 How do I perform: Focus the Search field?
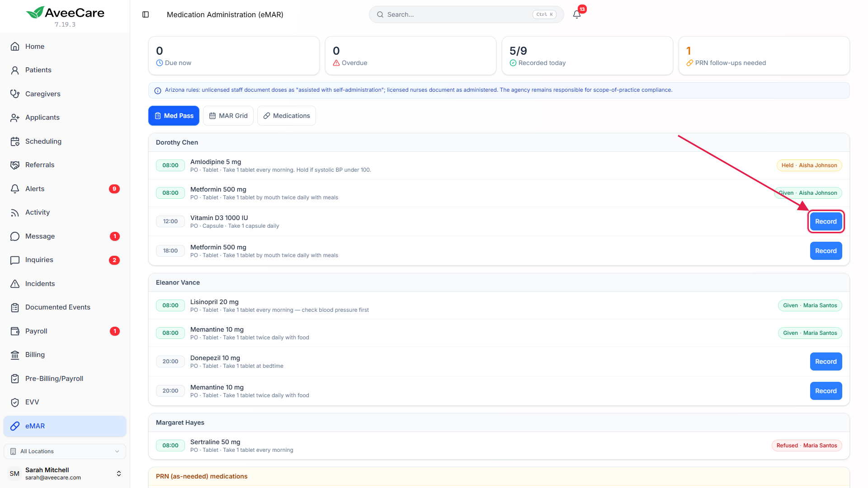tap(466, 14)
